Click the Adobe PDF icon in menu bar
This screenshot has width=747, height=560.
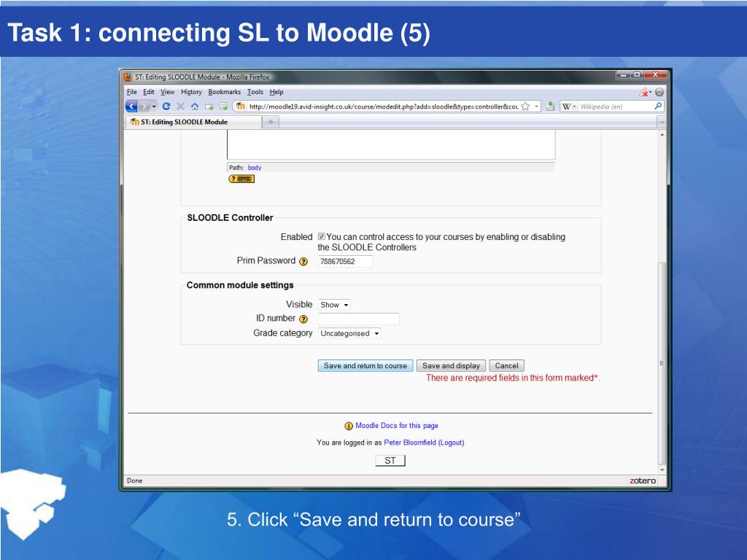pyautogui.click(x=645, y=92)
